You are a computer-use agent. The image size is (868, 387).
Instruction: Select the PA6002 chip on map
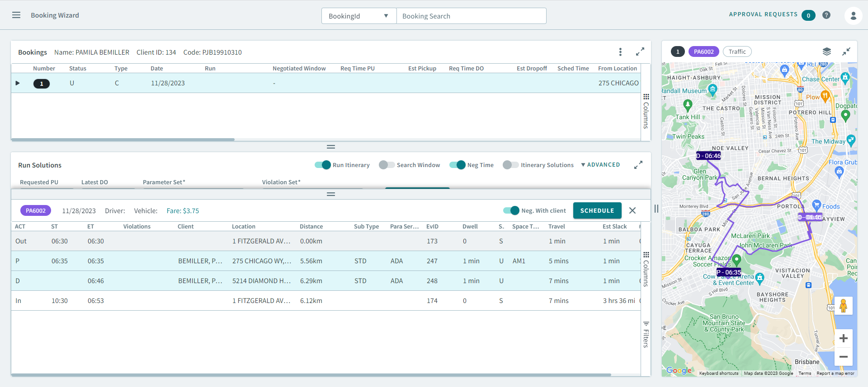pyautogui.click(x=704, y=51)
